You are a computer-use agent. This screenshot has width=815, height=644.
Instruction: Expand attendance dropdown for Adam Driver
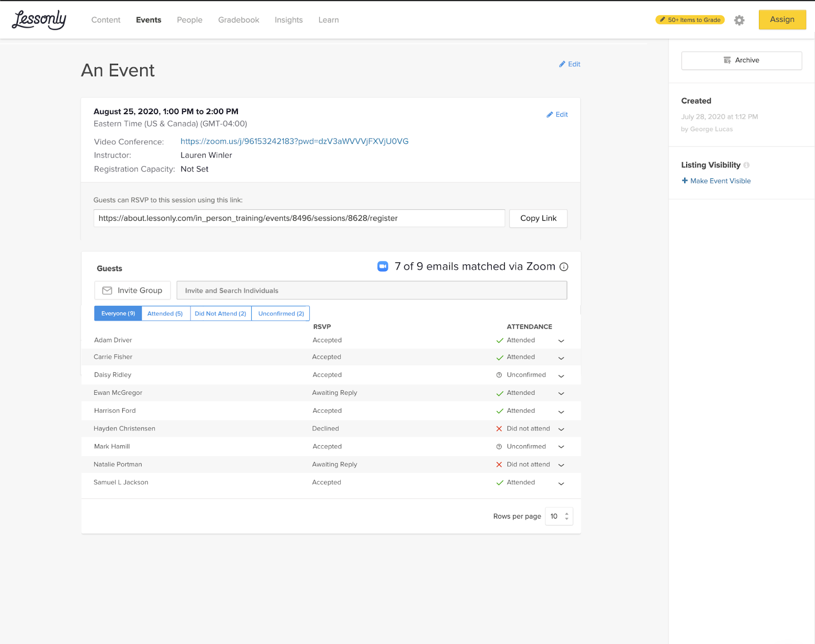tap(561, 341)
